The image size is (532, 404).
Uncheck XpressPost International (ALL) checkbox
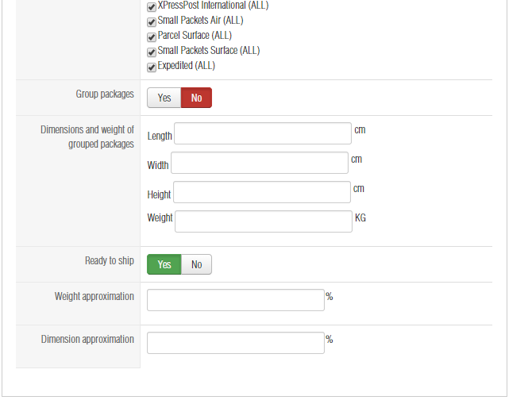[152, 6]
